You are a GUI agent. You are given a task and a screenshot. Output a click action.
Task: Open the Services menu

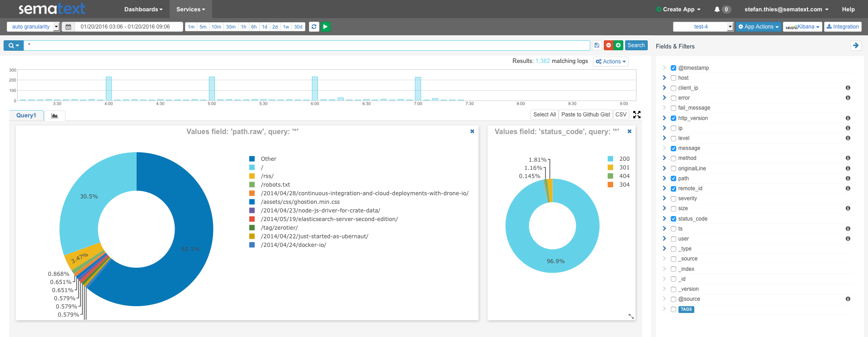190,9
